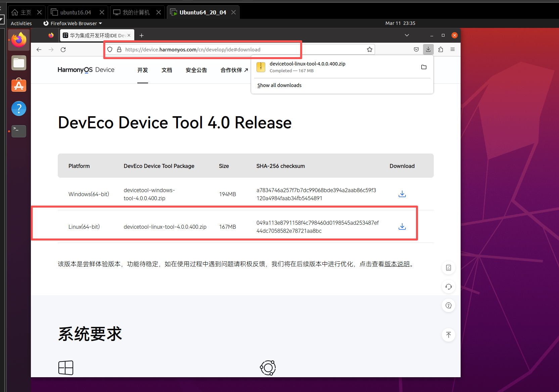Open Firefox from the Ubuntu dock
Viewport: 559px width, 392px height.
[19, 40]
